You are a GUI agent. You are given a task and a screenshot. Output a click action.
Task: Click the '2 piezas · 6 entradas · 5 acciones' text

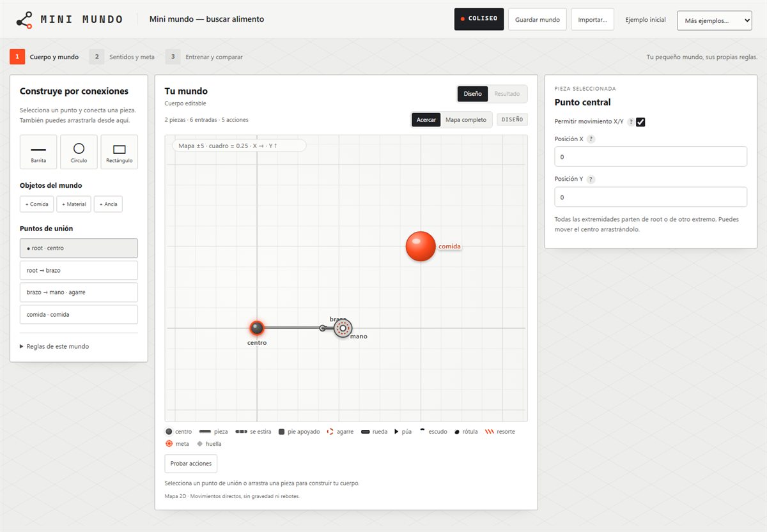pyautogui.click(x=206, y=120)
